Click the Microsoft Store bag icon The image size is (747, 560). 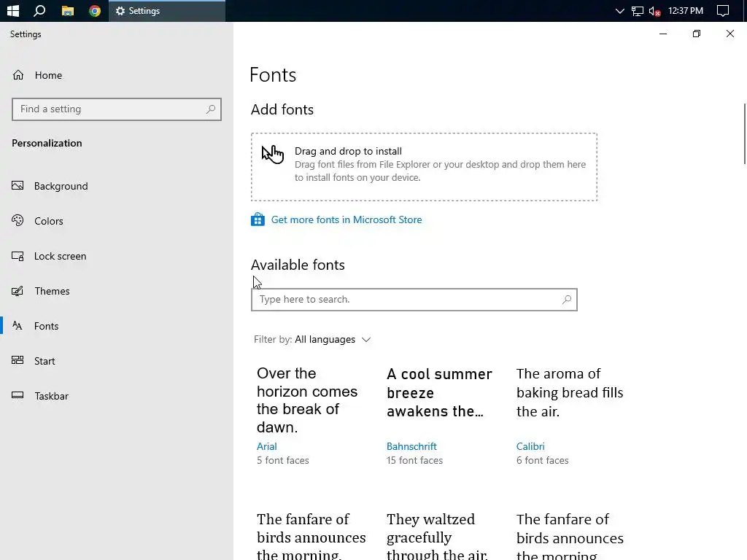(258, 219)
